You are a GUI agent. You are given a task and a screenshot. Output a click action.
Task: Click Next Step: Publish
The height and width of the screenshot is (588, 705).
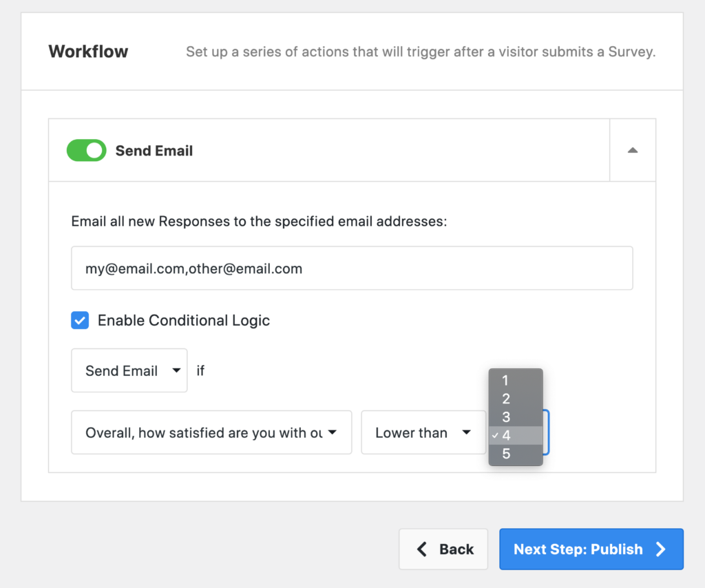pyautogui.click(x=591, y=549)
